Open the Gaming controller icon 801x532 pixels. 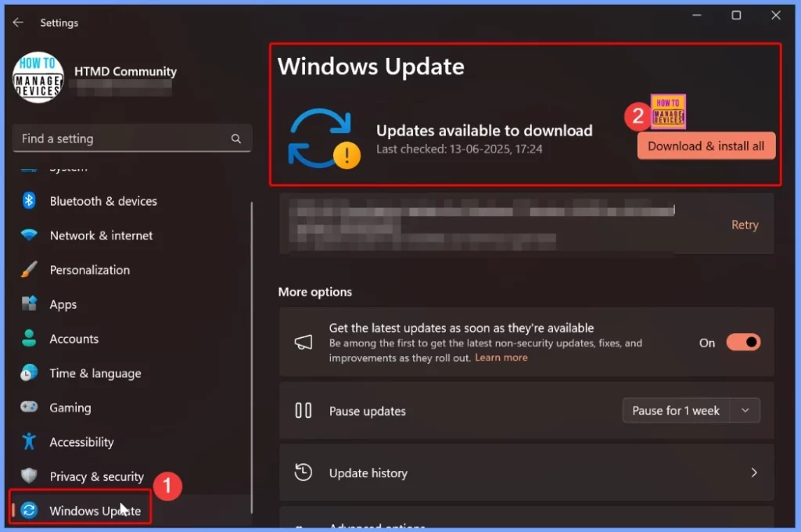click(x=29, y=407)
